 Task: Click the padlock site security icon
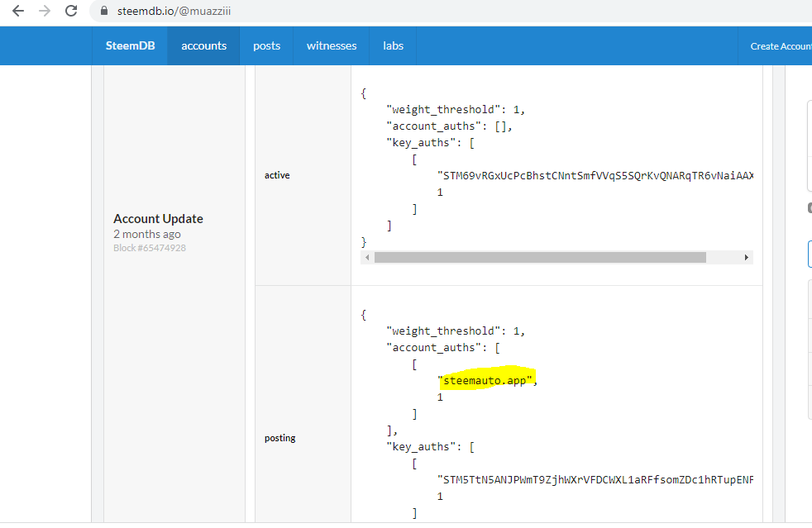104,11
